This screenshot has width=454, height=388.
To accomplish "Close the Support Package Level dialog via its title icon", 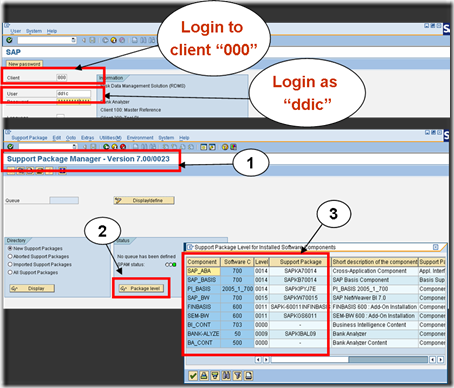I will tap(436, 247).
